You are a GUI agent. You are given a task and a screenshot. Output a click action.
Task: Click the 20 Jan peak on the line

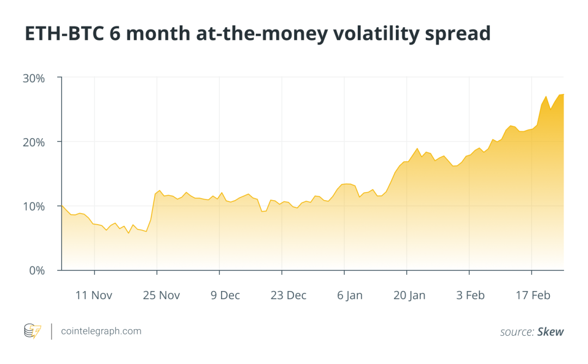(417, 149)
